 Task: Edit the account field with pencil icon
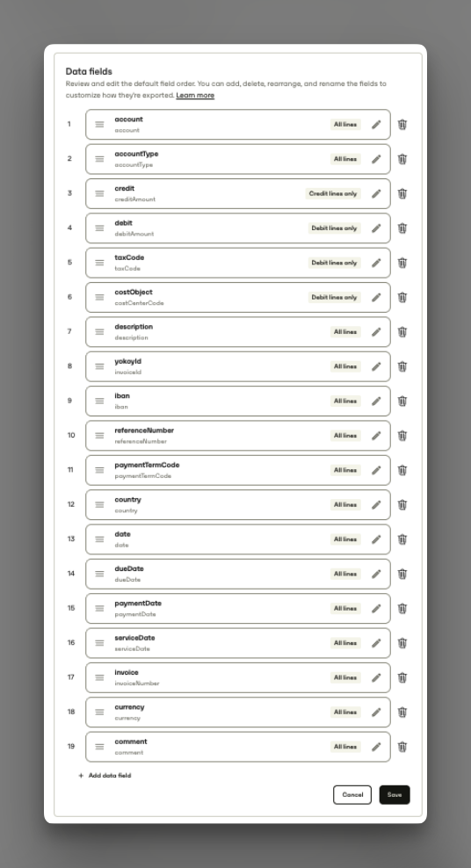coord(376,125)
